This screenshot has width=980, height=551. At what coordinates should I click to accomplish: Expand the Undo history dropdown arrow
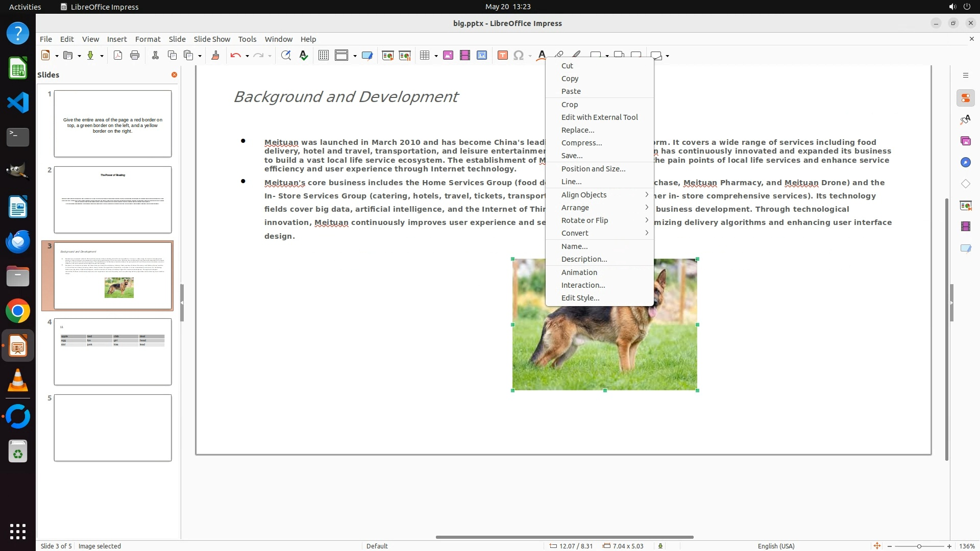[x=247, y=56]
